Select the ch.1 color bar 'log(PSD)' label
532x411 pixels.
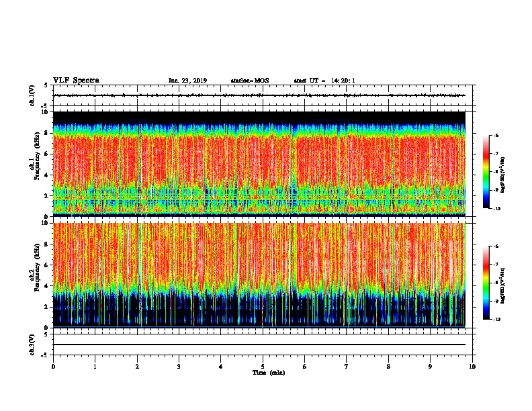click(503, 175)
